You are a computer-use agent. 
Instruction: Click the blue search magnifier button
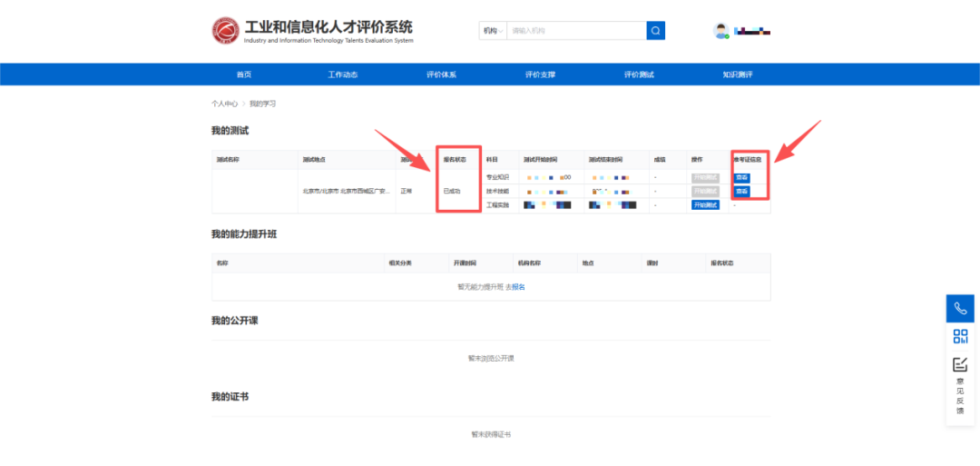click(x=656, y=31)
